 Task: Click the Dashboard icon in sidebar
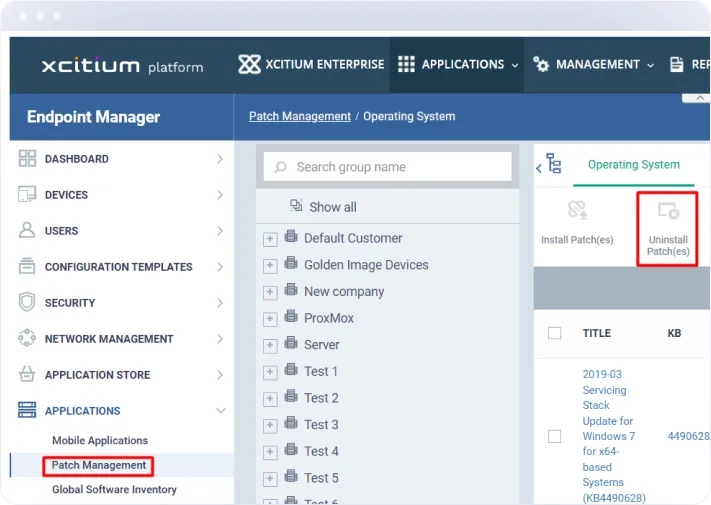[x=27, y=159]
